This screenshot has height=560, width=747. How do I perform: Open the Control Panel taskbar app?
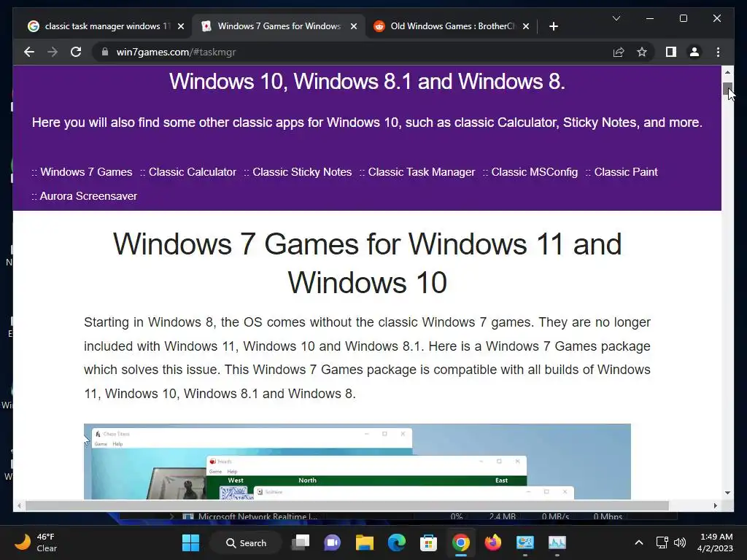coord(525,542)
